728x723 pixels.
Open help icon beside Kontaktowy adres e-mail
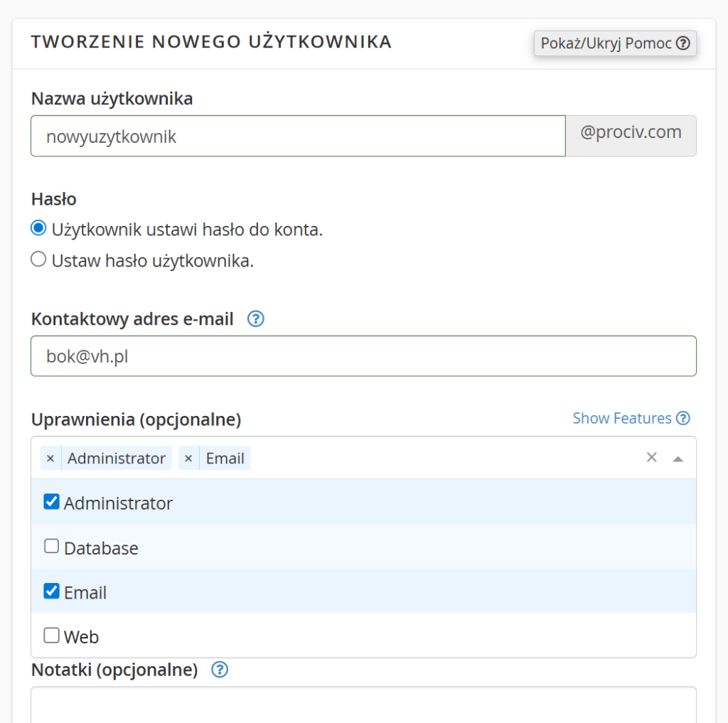256,319
